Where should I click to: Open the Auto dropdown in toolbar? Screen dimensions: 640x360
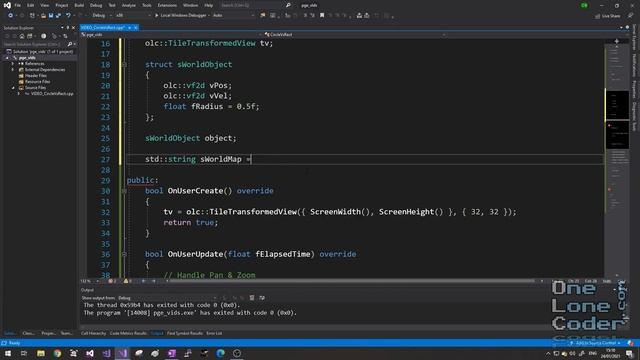tap(233, 16)
